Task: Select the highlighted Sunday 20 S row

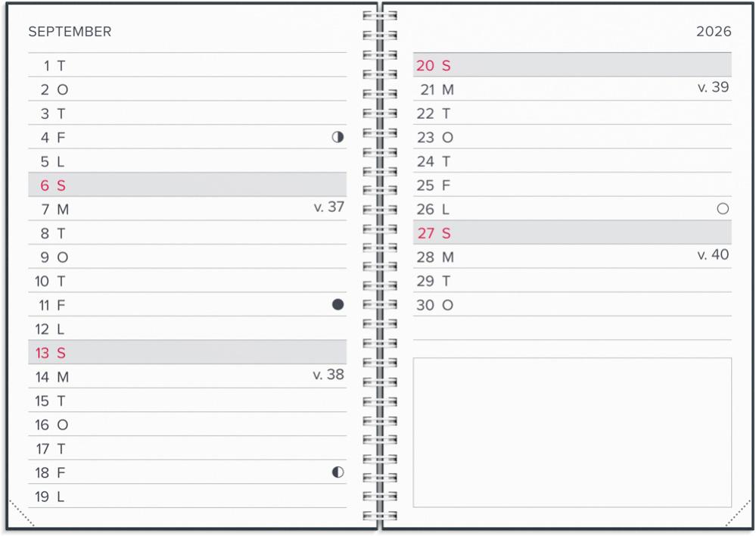Action: click(x=572, y=64)
